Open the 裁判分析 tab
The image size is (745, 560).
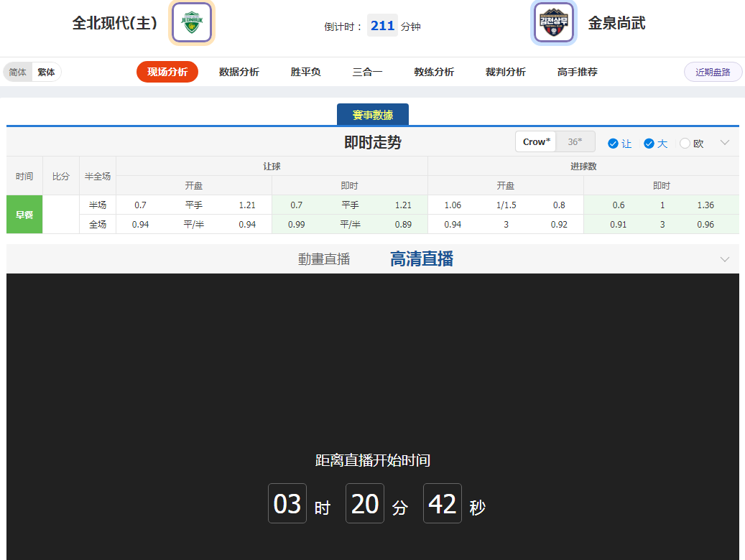coord(506,72)
